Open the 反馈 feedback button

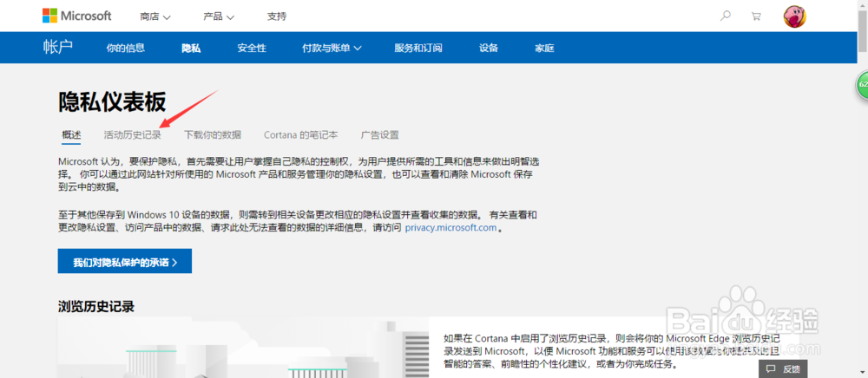pos(783,368)
